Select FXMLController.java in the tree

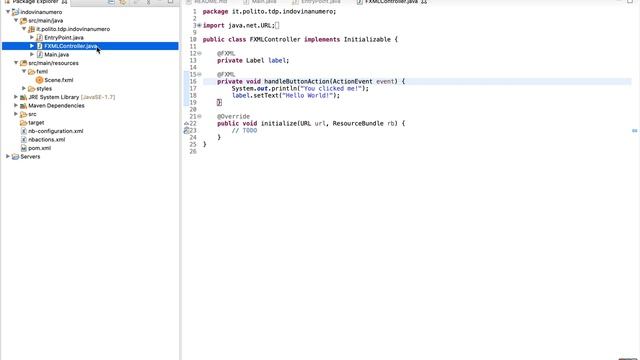pos(71,46)
